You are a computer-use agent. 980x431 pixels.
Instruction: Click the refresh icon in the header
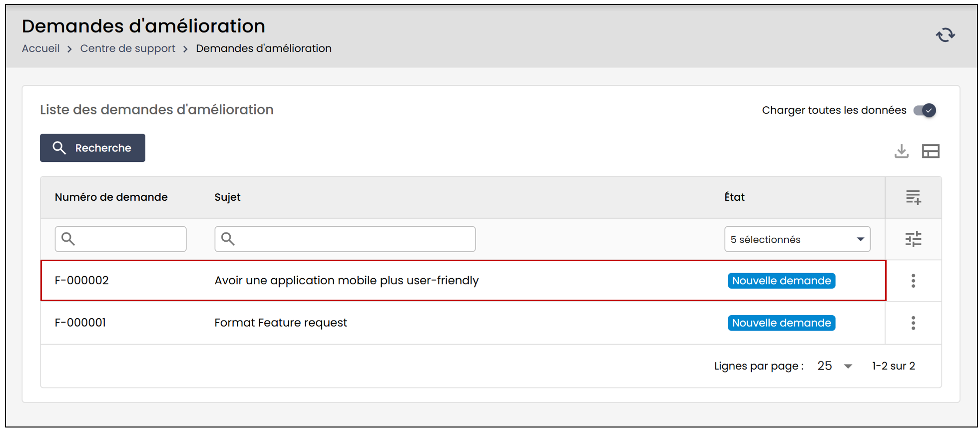pyautogui.click(x=945, y=35)
